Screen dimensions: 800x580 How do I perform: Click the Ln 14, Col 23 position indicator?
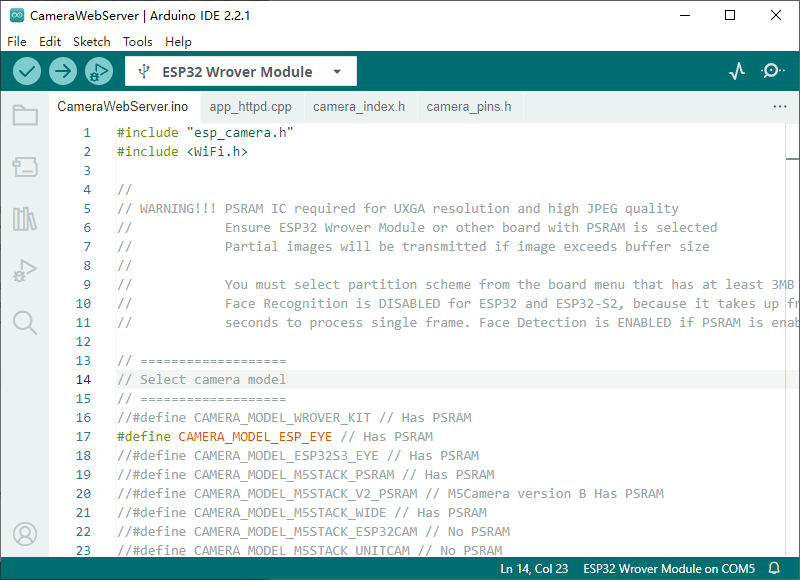click(534, 568)
